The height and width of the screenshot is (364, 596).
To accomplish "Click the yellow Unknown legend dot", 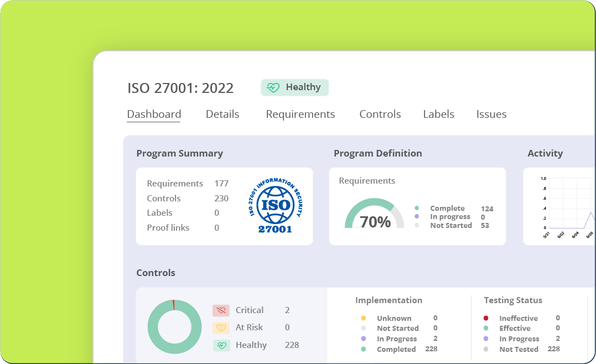I will click(x=364, y=318).
